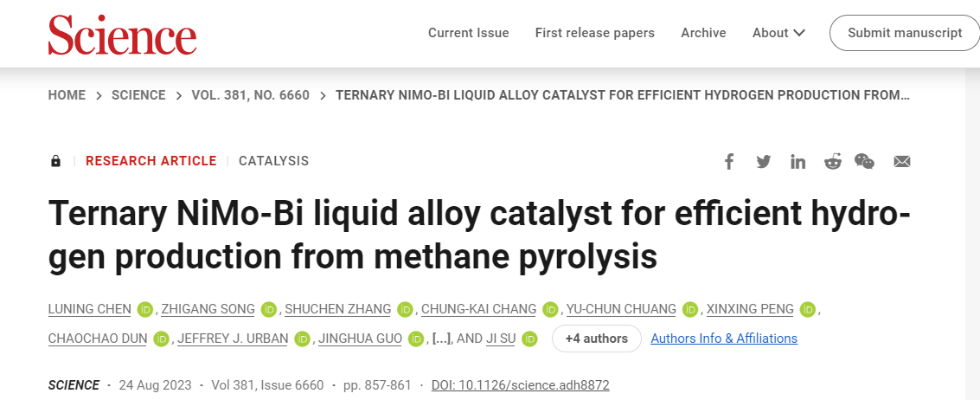
Task: Open Luning Chen's ORCID iD icon
Action: click(x=145, y=309)
